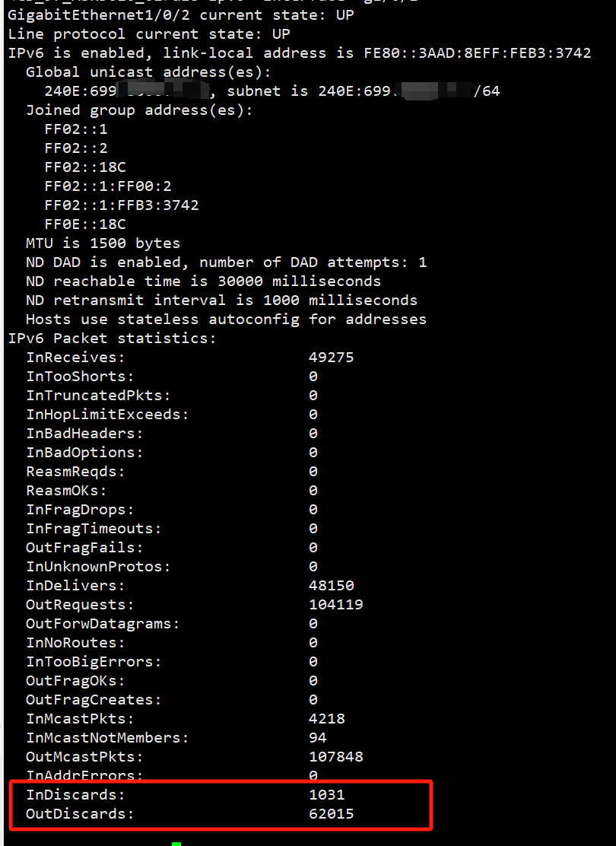The image size is (616, 846).
Task: Click the InReceives count 49275
Action: (x=331, y=358)
